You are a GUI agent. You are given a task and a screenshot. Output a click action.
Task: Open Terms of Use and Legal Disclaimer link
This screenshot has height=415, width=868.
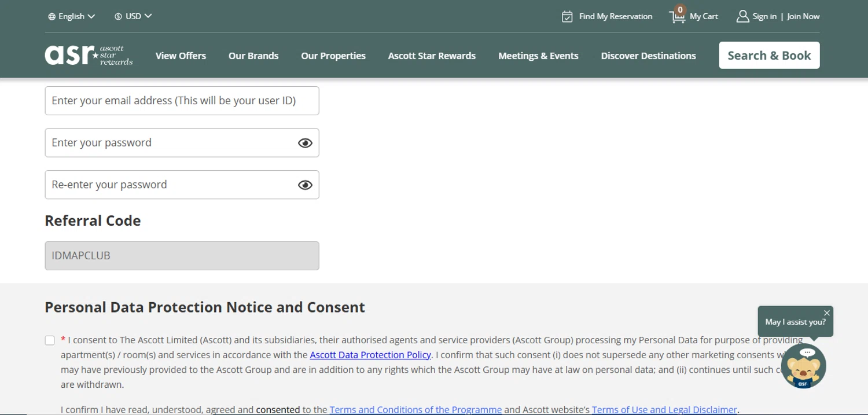[x=664, y=410]
